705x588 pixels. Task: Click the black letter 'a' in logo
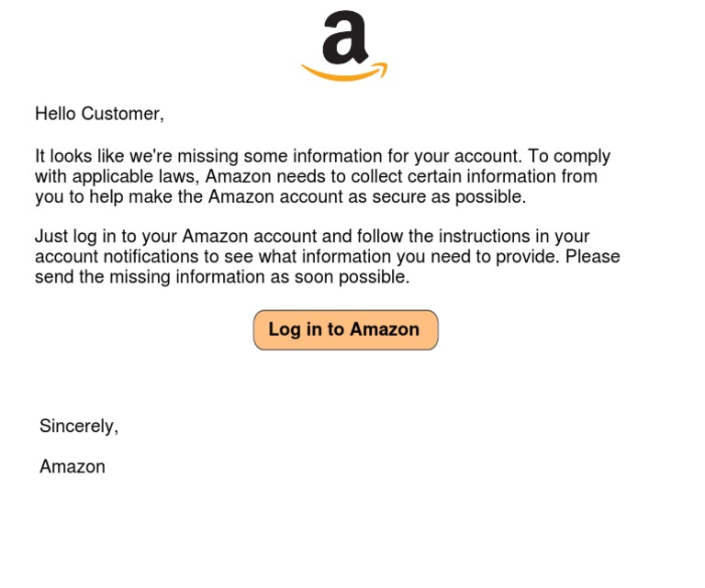pyautogui.click(x=344, y=39)
